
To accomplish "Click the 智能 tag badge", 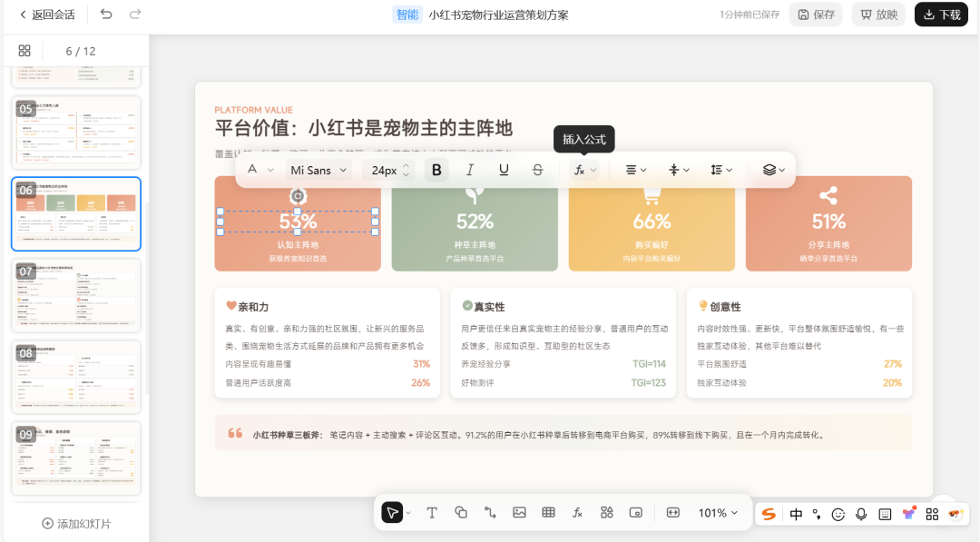I will [x=407, y=15].
